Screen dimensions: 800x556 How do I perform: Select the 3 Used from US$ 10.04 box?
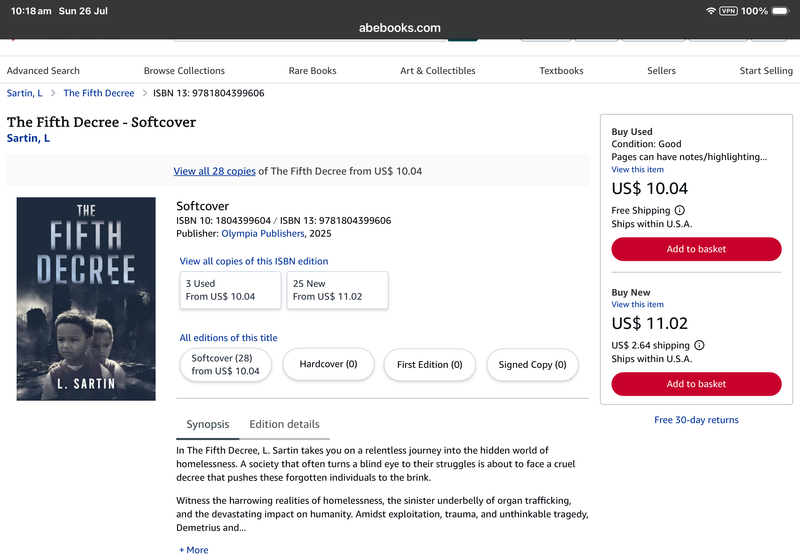coord(230,290)
